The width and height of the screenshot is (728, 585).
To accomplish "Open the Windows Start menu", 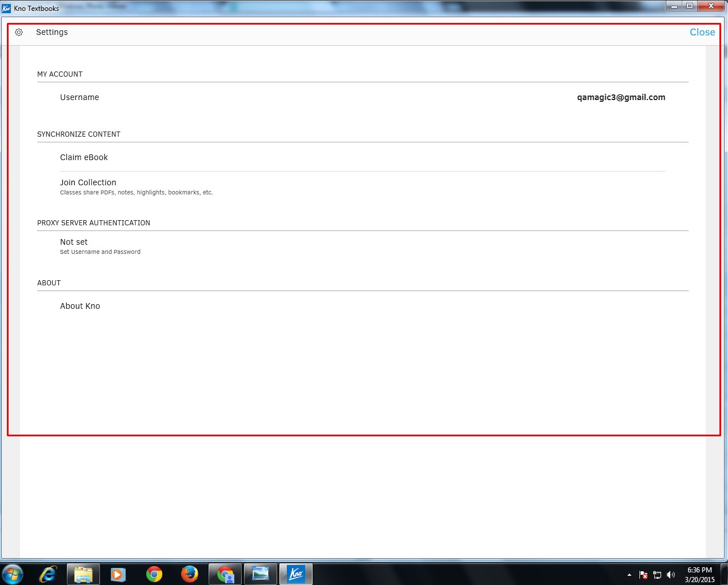I will pos(13,574).
